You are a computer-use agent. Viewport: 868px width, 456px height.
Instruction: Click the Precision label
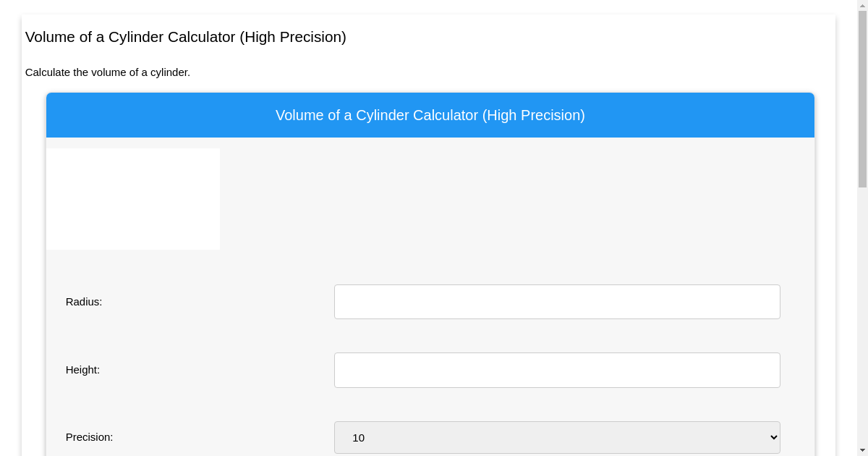click(x=90, y=437)
